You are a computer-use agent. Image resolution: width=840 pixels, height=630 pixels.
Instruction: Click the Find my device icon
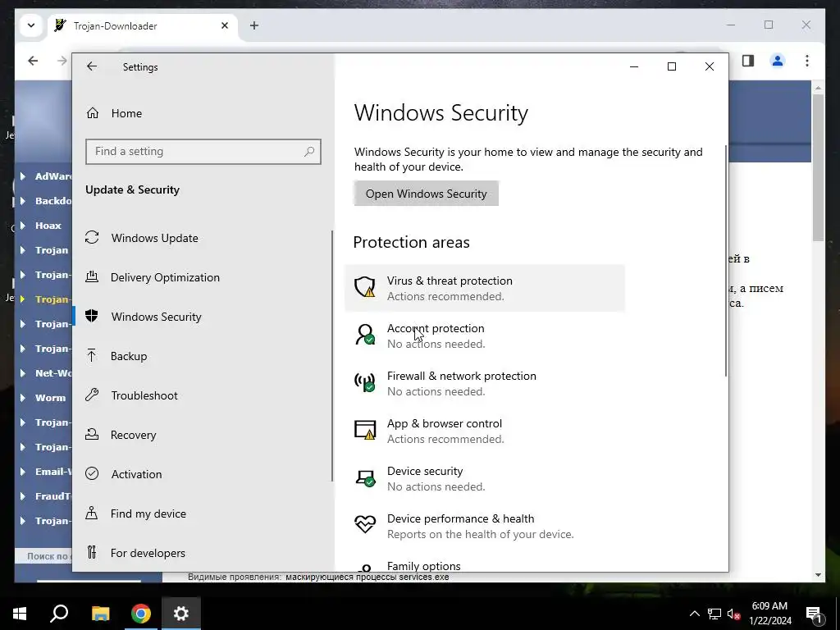pyautogui.click(x=92, y=513)
